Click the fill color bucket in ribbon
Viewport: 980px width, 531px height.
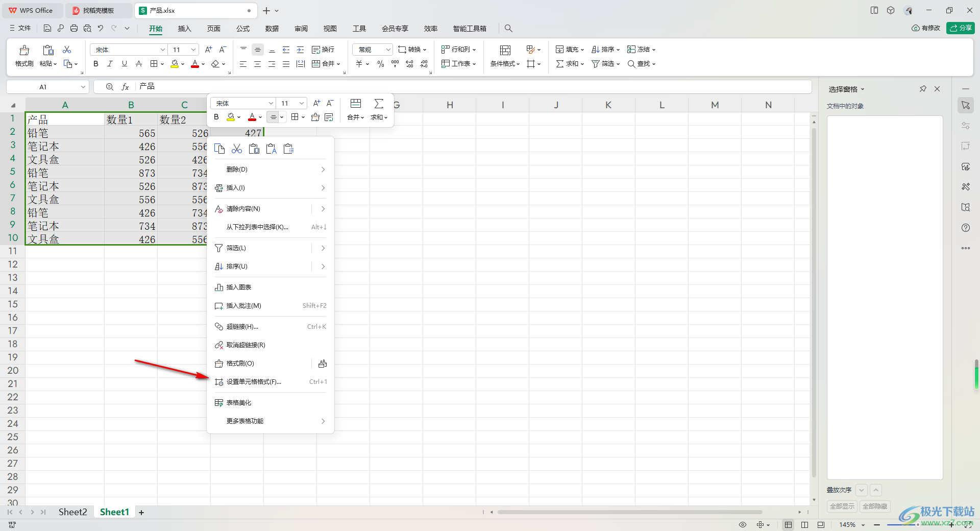pyautogui.click(x=175, y=64)
